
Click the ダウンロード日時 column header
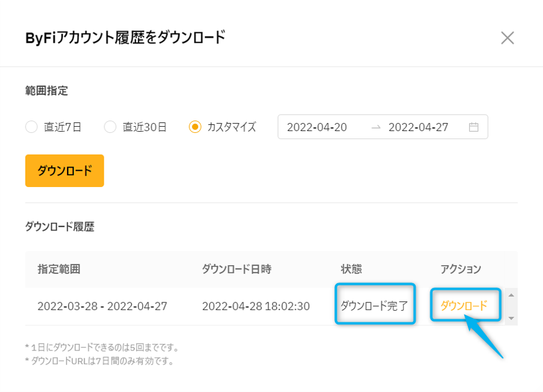237,269
